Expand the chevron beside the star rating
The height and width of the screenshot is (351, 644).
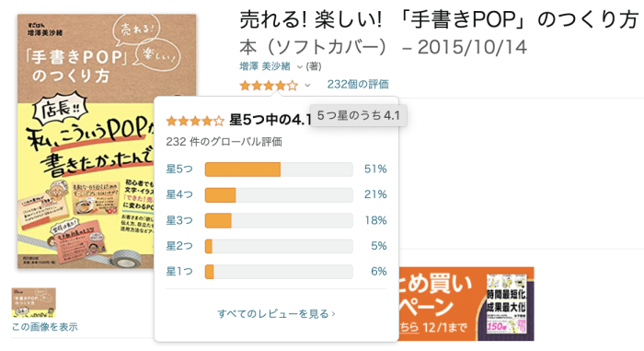307,86
